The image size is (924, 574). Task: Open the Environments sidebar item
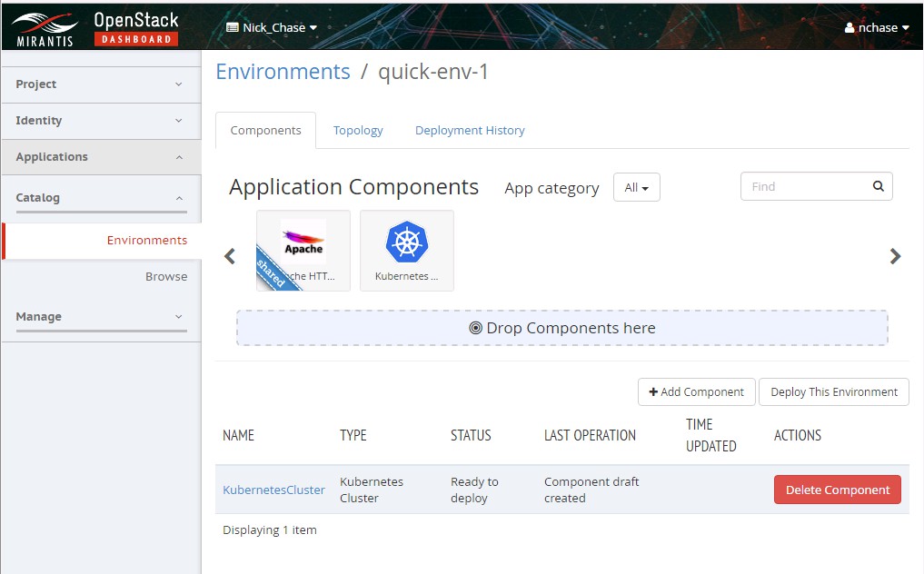(x=103, y=241)
